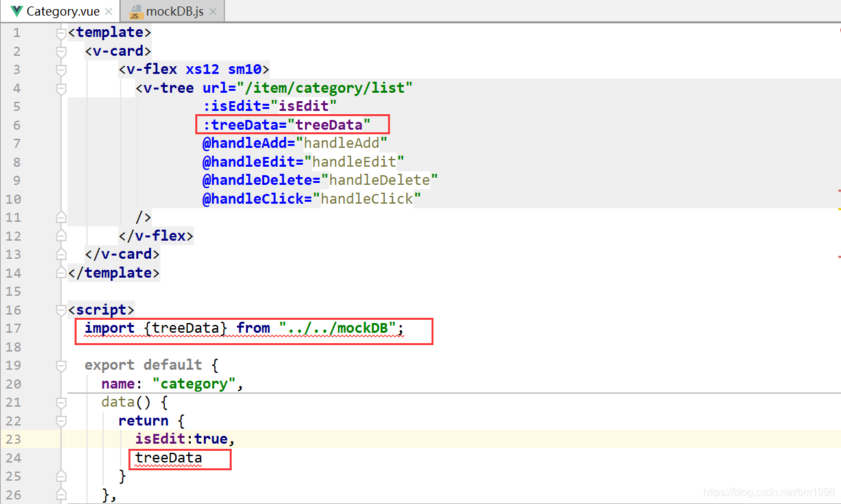
Task: Click the "../../mockDB" import path string
Action: click(x=337, y=328)
